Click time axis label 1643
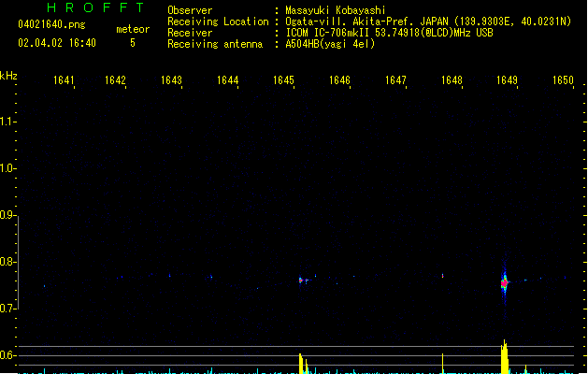 [171, 80]
